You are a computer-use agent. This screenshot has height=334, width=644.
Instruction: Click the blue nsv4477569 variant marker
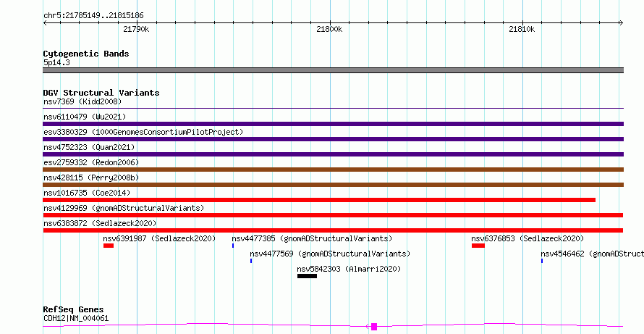coord(251,261)
